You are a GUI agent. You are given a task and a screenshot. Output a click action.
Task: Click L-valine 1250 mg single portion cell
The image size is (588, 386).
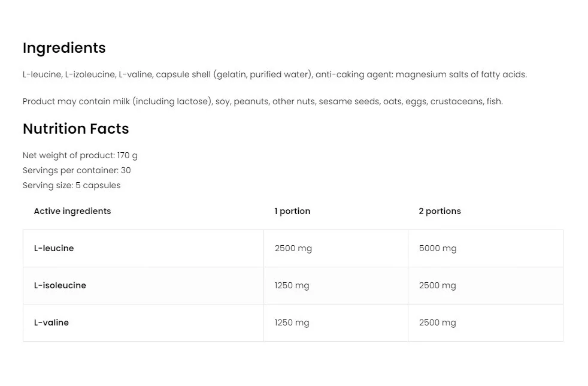point(292,322)
